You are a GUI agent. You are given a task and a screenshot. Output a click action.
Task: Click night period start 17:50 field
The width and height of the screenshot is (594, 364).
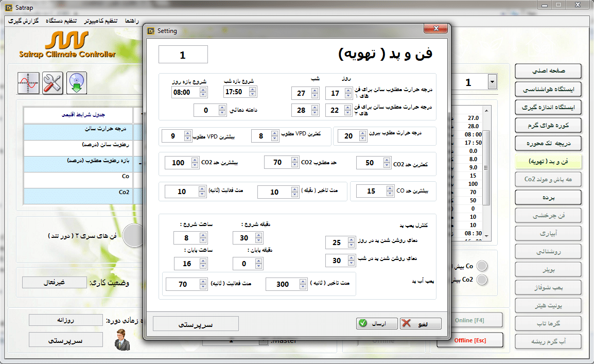point(236,92)
